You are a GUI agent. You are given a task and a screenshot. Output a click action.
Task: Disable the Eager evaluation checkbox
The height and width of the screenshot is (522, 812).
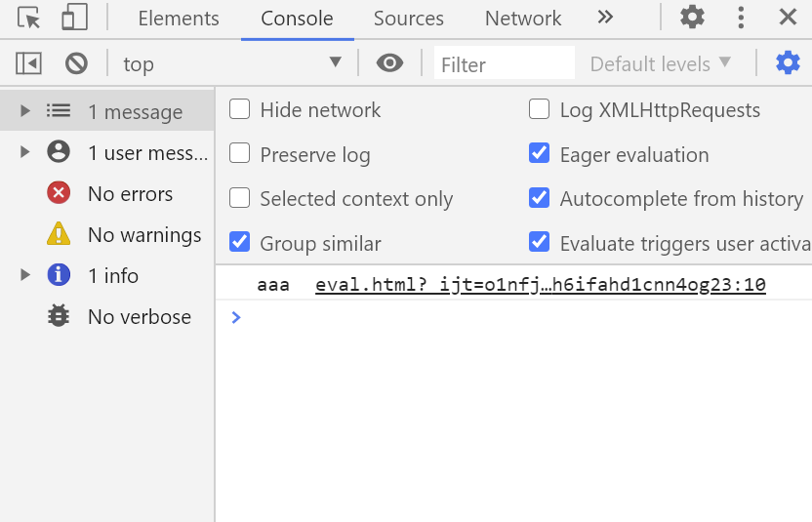[x=539, y=153]
